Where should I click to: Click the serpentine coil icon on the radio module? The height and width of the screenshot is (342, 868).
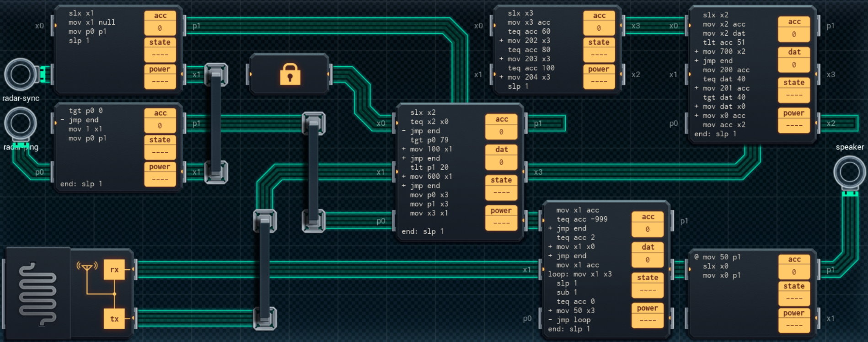click(38, 294)
